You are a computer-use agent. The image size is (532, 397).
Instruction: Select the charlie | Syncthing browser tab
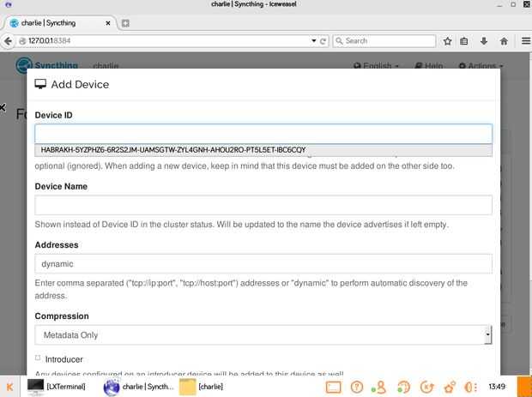pyautogui.click(x=60, y=23)
